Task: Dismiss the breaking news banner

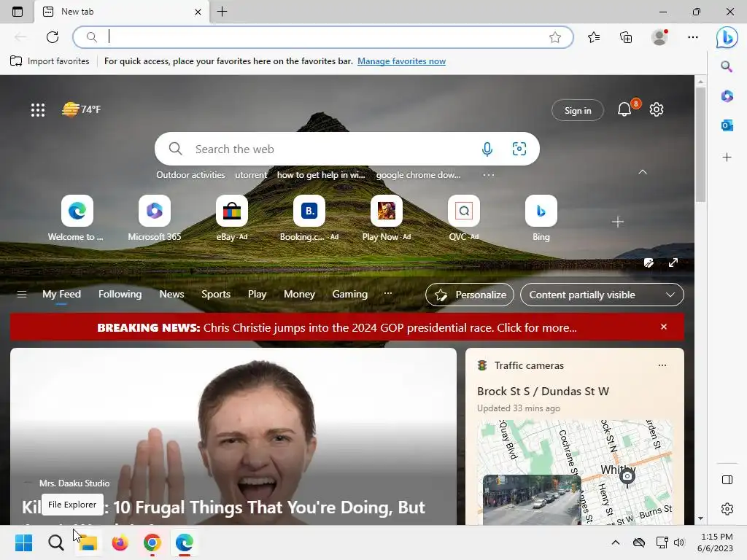Action: tap(664, 327)
